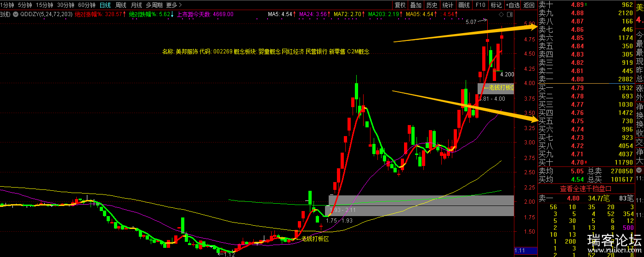Open 查看全速千档盘口 link

585,188
